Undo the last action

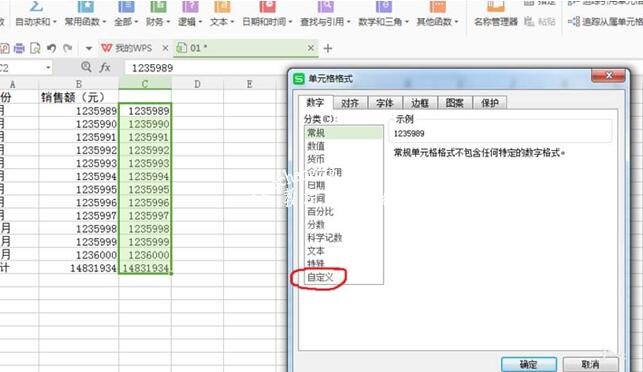tap(51, 48)
